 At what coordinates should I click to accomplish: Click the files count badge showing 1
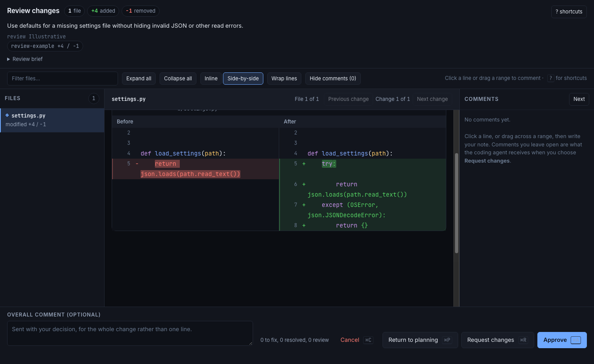(93, 98)
